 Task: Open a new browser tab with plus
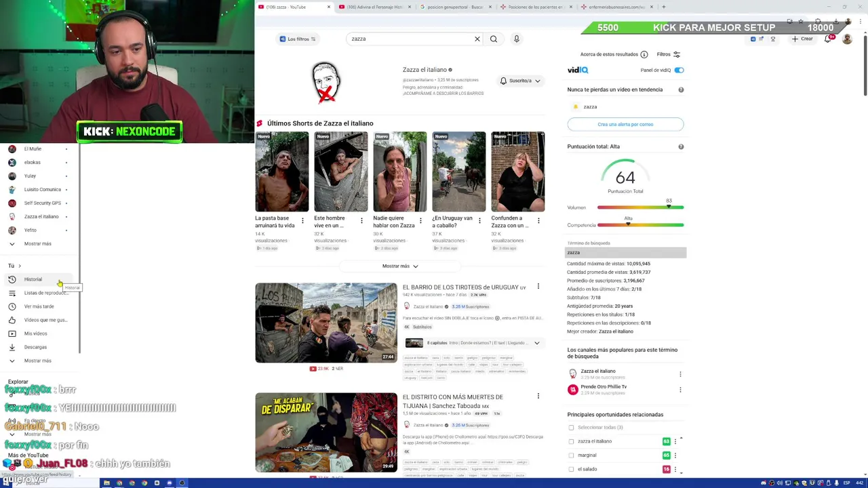tap(663, 7)
